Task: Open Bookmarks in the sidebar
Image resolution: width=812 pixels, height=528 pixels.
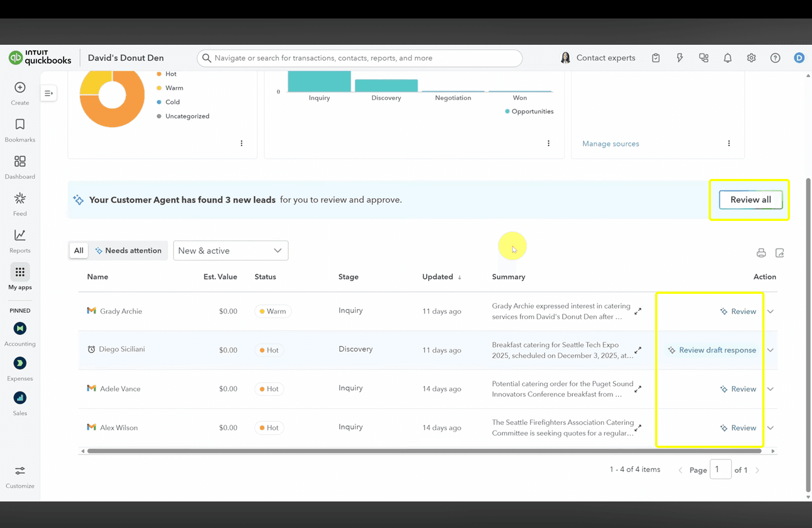Action: [x=20, y=130]
